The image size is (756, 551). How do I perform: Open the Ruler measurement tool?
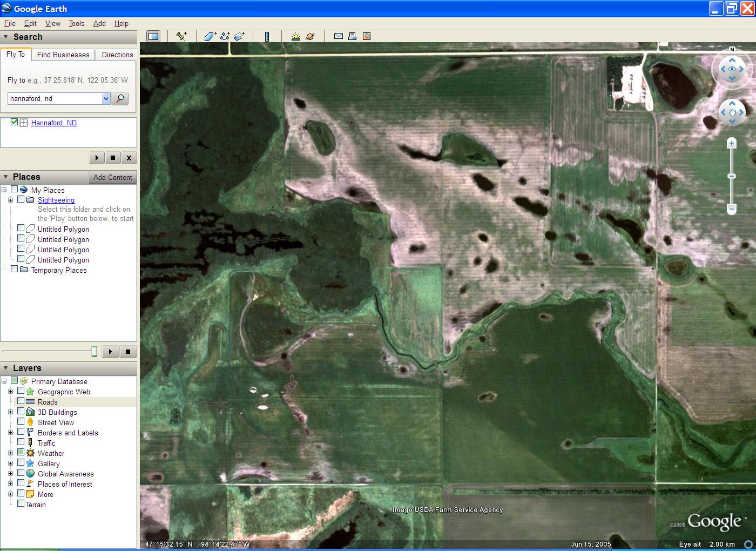click(267, 36)
